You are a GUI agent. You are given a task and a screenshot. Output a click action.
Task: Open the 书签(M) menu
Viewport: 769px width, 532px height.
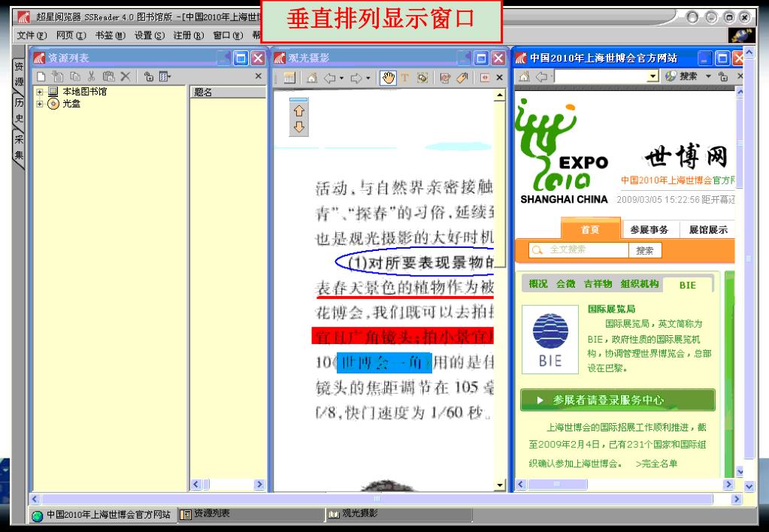tap(111, 35)
